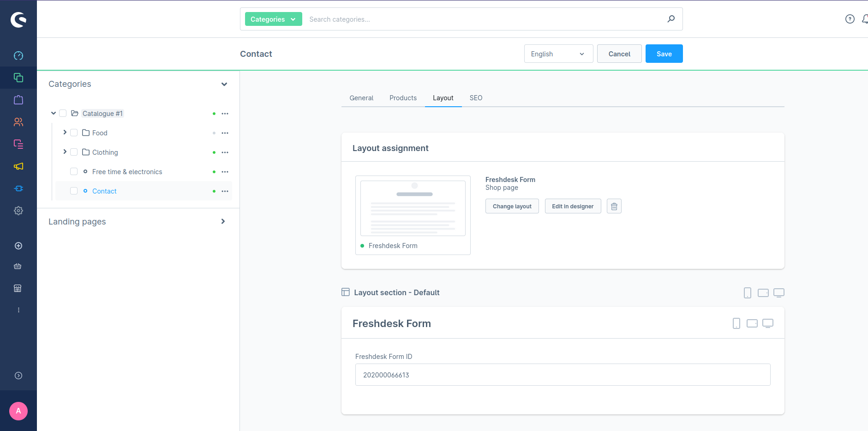Viewport: 868px width, 431px height.
Task: Select the Clothing category label
Action: [105, 152]
